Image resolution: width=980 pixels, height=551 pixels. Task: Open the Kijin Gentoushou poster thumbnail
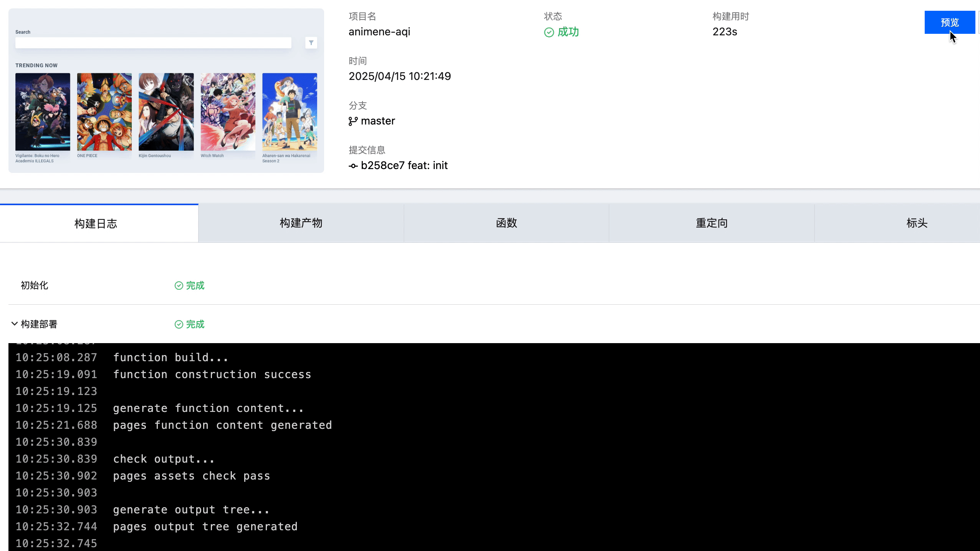pyautogui.click(x=166, y=112)
